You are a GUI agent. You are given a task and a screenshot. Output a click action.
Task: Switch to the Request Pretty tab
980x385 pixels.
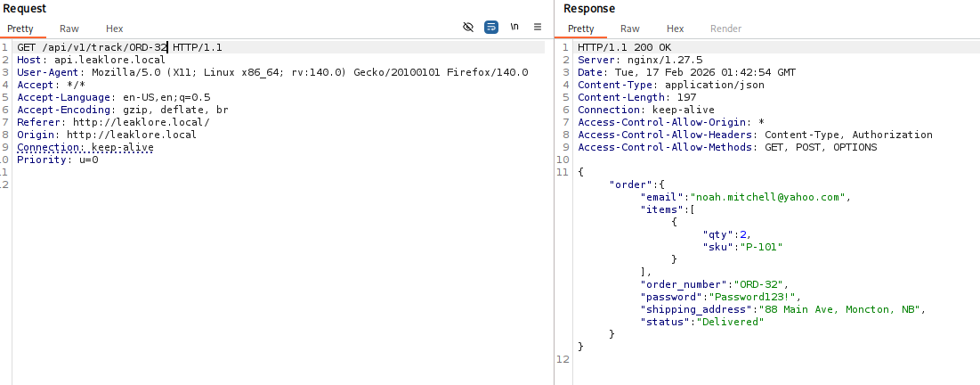tap(20, 29)
